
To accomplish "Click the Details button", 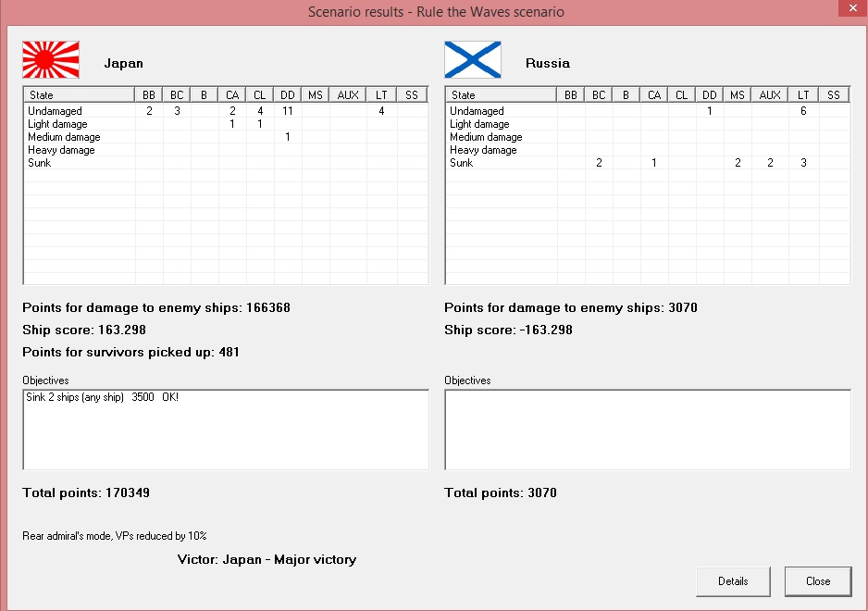I will [733, 581].
